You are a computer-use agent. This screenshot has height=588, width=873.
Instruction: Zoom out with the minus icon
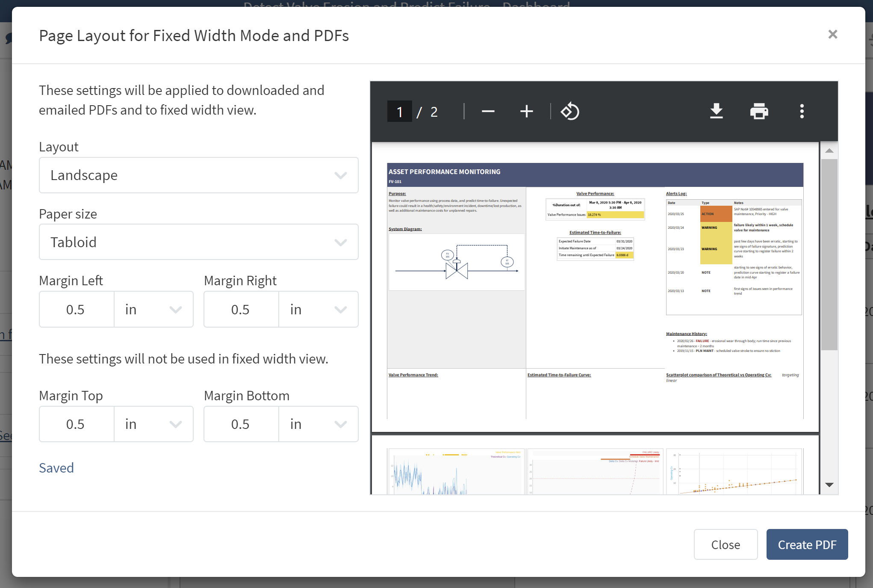[488, 111]
